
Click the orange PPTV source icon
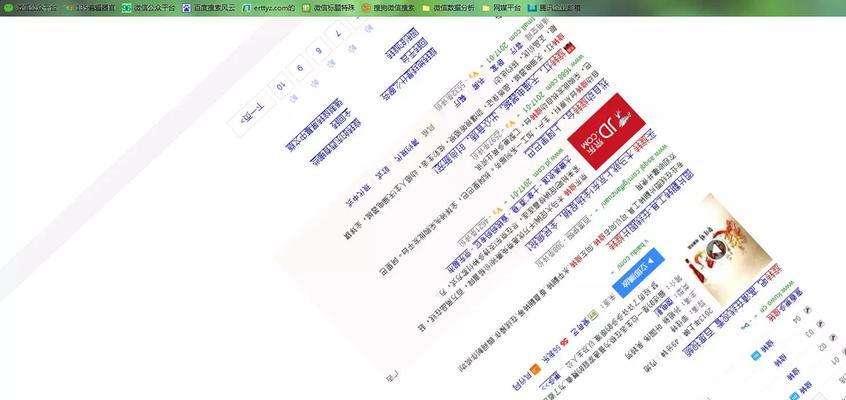(x=535, y=369)
